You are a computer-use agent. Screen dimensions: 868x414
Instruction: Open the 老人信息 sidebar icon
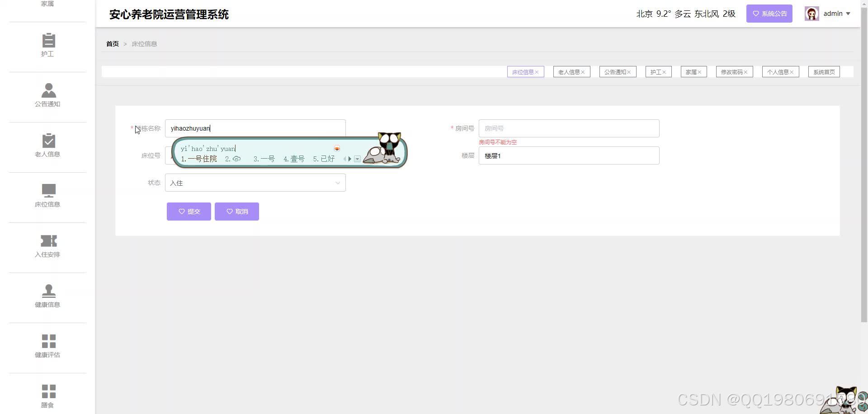coord(48,141)
